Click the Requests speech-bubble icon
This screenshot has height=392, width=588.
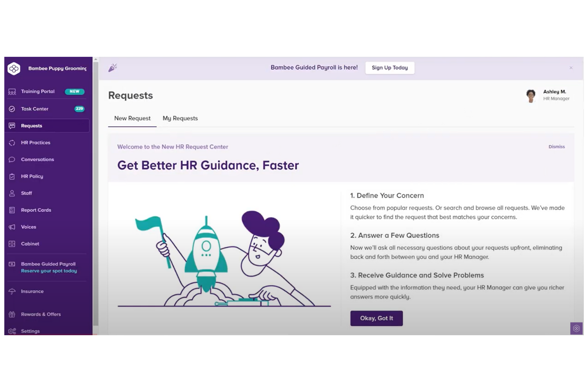[12, 126]
